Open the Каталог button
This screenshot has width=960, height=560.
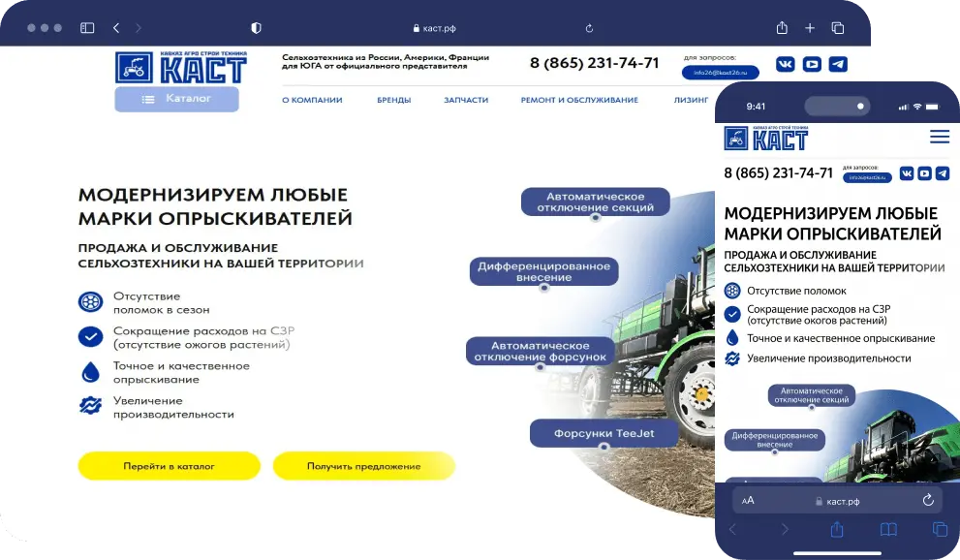coord(176,99)
